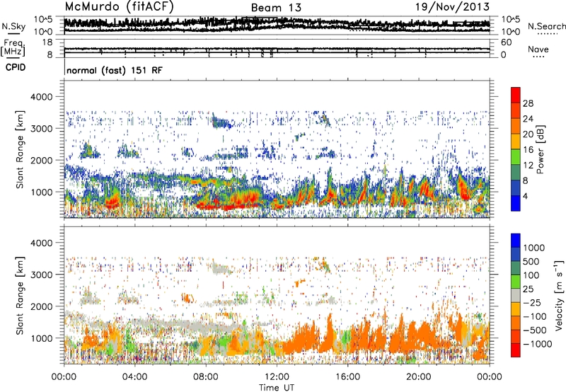Click the '2000' tick of velocity panel
This screenshot has height=392, width=566.
(43, 306)
